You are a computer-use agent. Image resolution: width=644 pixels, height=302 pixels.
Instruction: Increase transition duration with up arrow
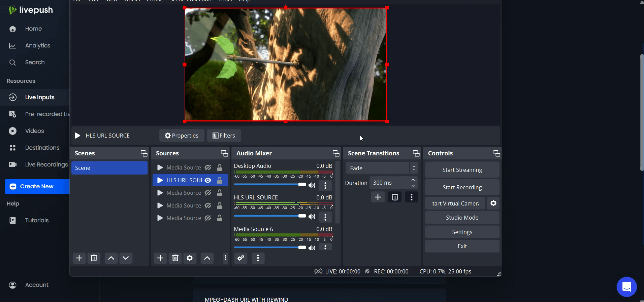413,180
